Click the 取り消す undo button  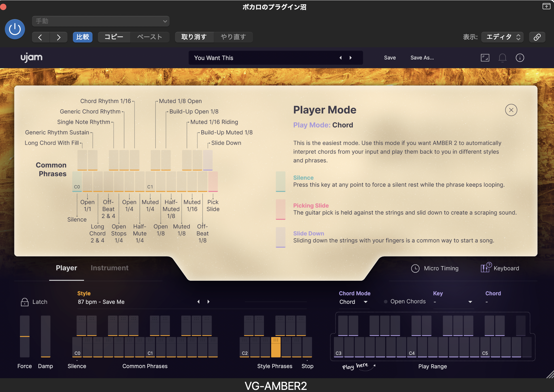click(194, 37)
